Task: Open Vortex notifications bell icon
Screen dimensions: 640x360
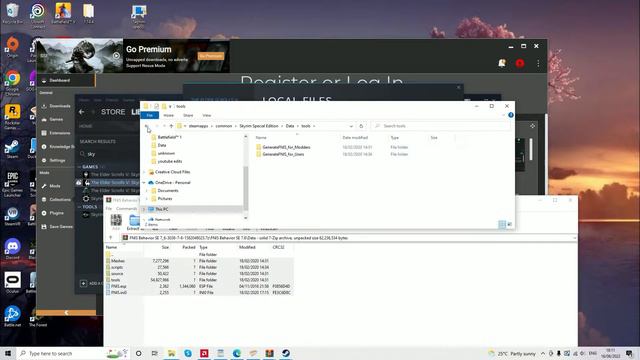Action: tap(502, 63)
